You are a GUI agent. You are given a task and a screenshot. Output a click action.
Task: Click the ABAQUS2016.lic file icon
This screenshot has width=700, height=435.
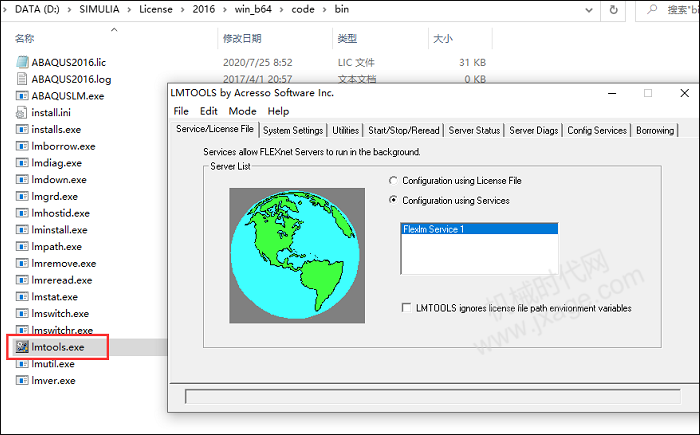click(x=22, y=62)
